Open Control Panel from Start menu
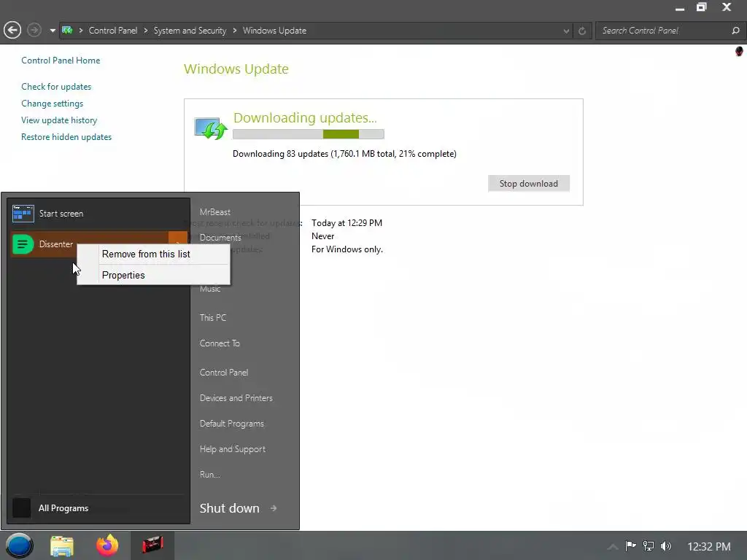Viewport: 747px width, 560px height. 224,373
